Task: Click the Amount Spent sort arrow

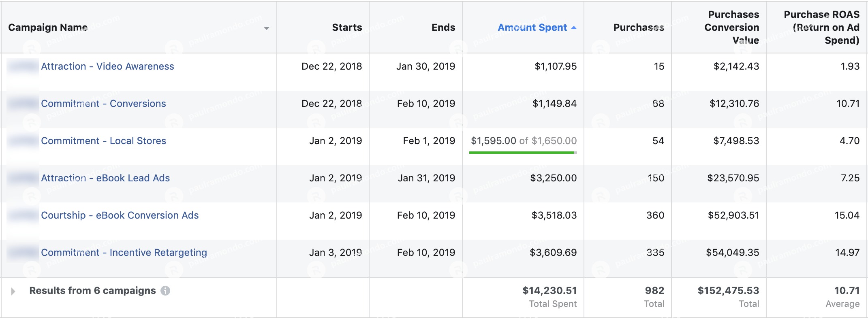Action: pos(574,28)
